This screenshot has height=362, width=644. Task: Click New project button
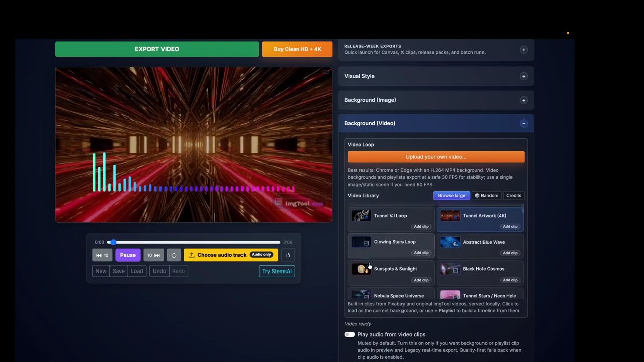(x=101, y=271)
